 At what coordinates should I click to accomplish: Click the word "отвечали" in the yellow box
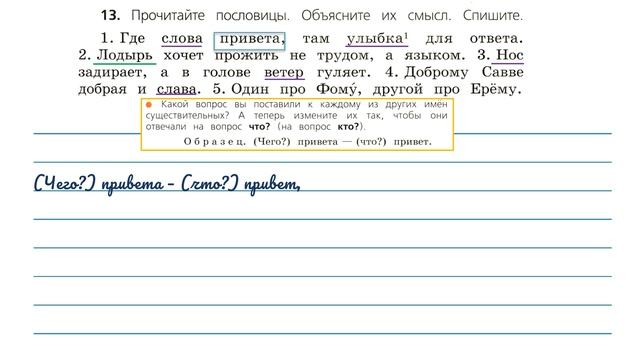coord(166,127)
